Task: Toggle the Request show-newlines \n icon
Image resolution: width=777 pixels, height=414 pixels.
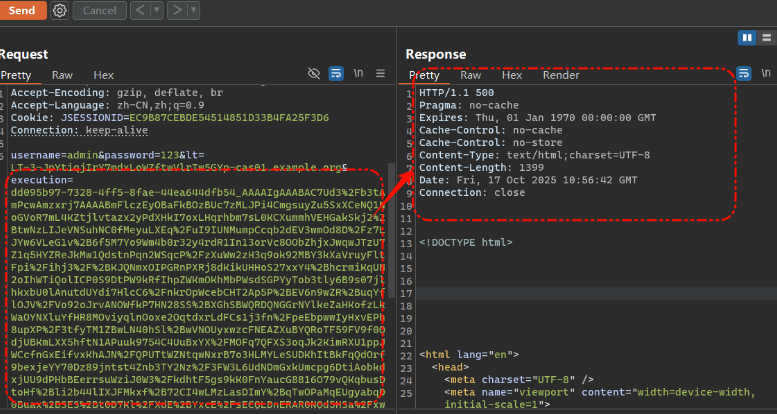Action: point(358,73)
